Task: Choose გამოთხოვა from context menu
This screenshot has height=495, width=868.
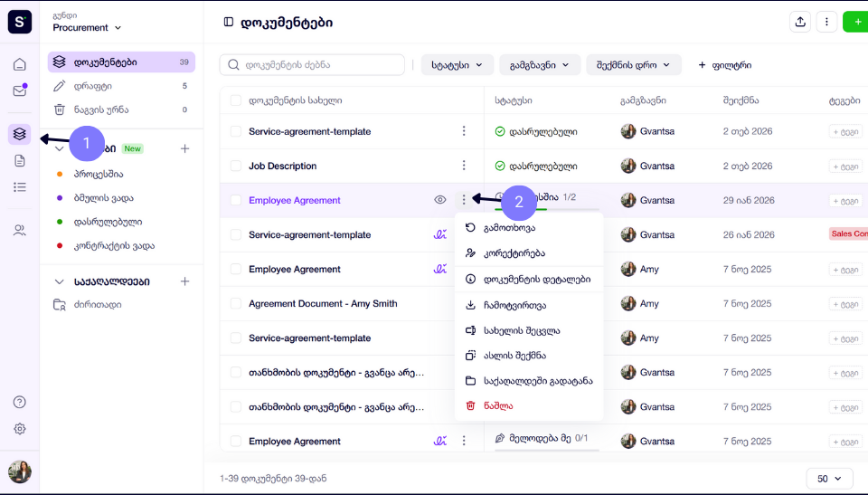Action: 529,228
